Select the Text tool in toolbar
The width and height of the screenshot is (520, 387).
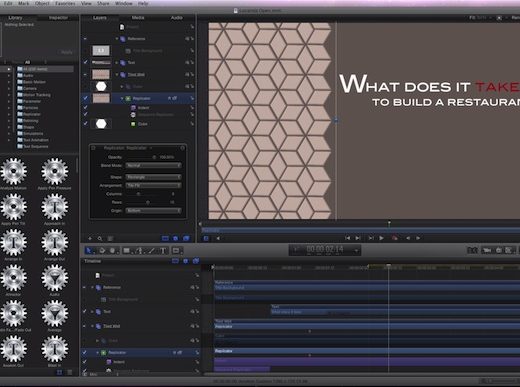163,251
